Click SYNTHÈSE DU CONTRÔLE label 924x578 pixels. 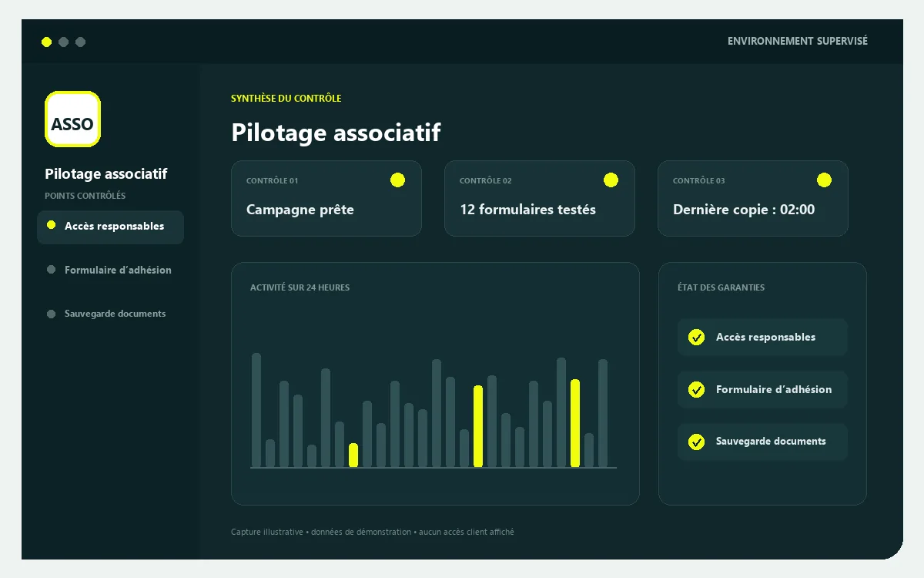(286, 99)
